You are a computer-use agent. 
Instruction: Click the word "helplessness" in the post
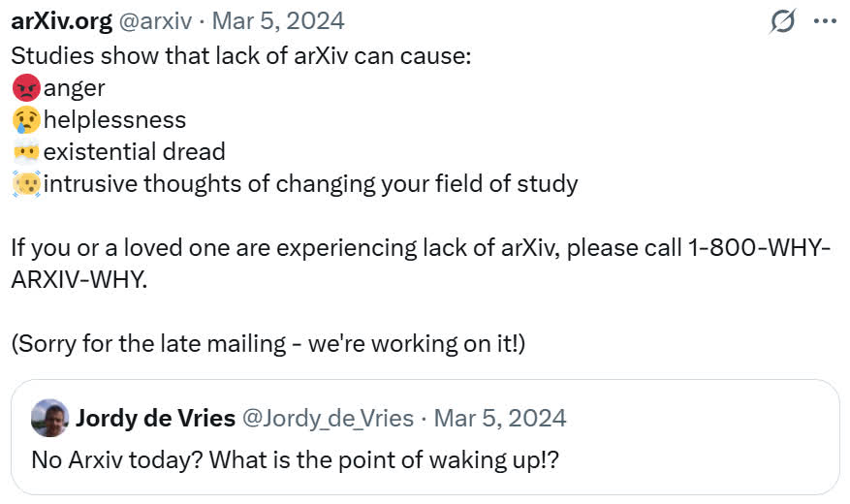tap(114, 121)
